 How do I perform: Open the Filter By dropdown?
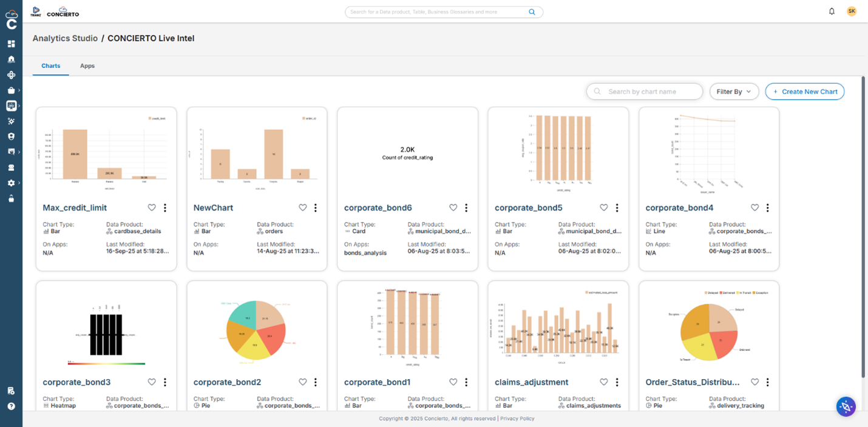click(x=734, y=91)
